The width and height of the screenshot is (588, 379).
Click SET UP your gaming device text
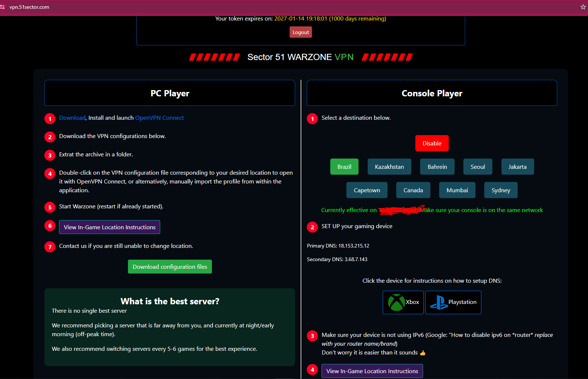pyautogui.click(x=357, y=226)
